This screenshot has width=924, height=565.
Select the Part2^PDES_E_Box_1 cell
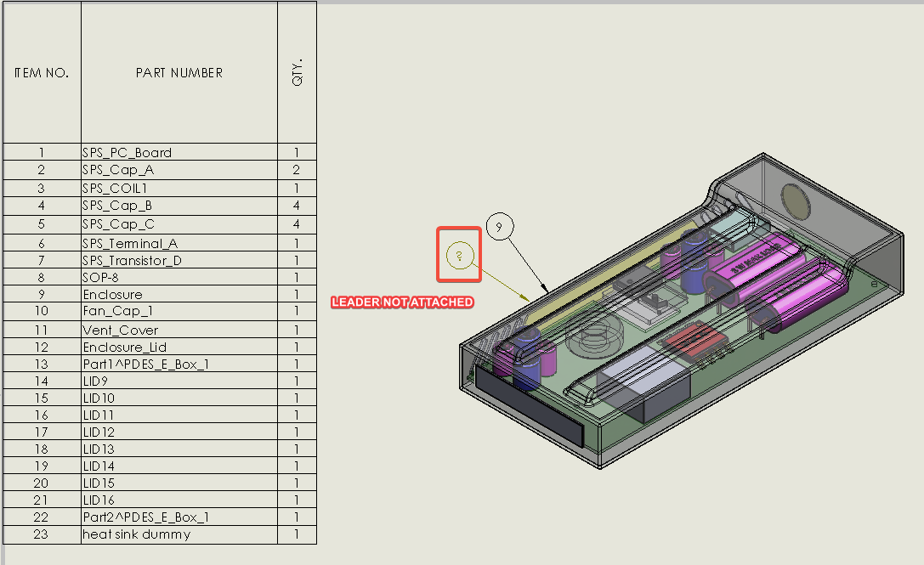click(179, 517)
